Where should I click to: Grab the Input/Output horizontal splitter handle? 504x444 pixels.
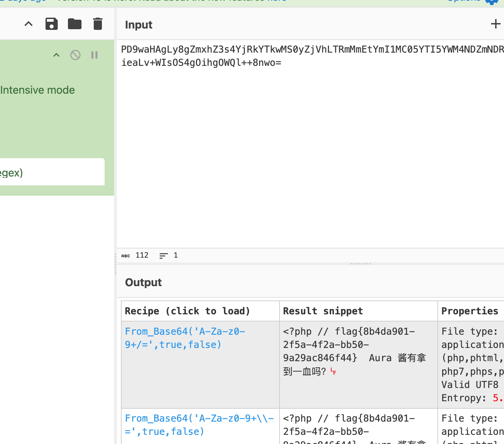[361, 264]
